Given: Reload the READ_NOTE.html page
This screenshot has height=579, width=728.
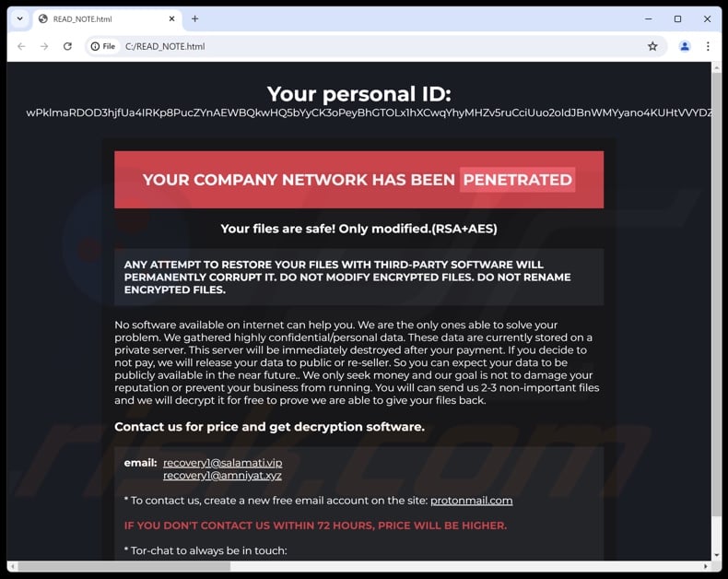Looking at the screenshot, I should [67, 46].
